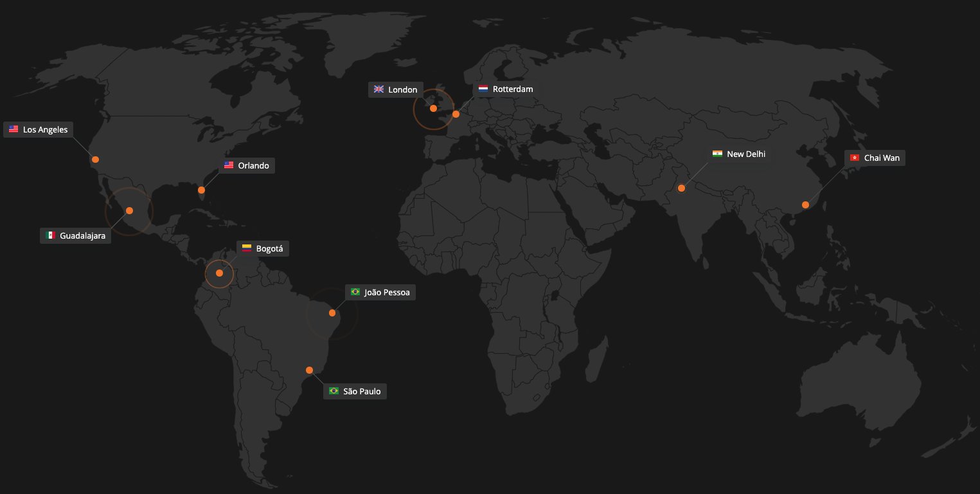Screen dimensions: 980x494
Task: Select the London location label
Action: (396, 89)
